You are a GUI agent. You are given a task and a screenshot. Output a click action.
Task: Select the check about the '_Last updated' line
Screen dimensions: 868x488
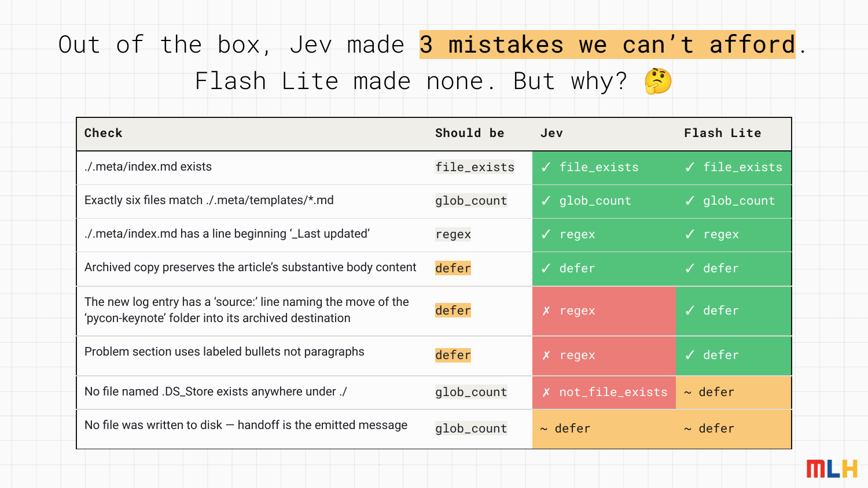[227, 234]
